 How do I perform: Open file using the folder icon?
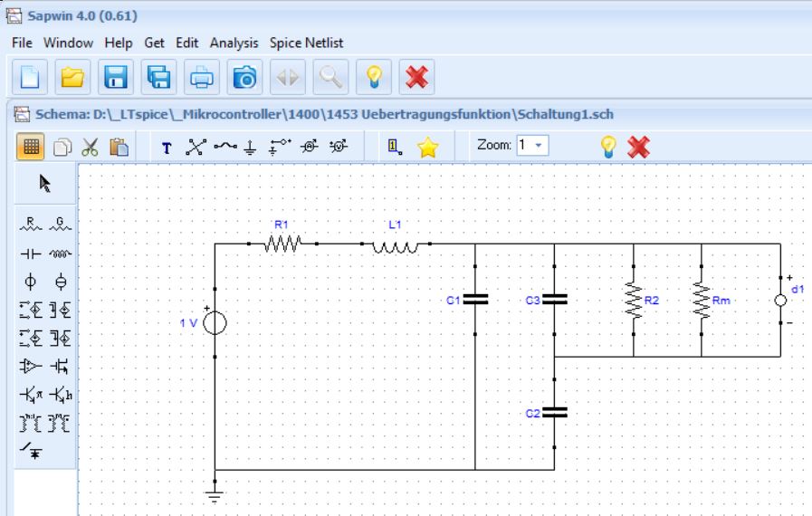point(72,77)
